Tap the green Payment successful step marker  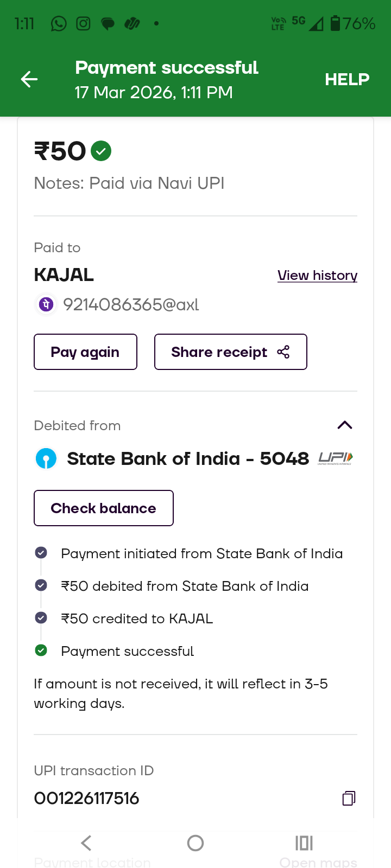point(41,650)
